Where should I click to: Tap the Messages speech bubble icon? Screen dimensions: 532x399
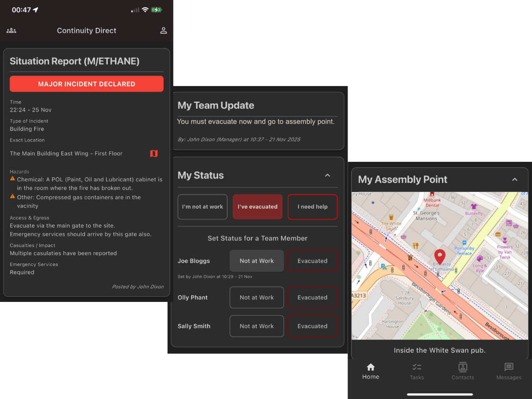(509, 368)
